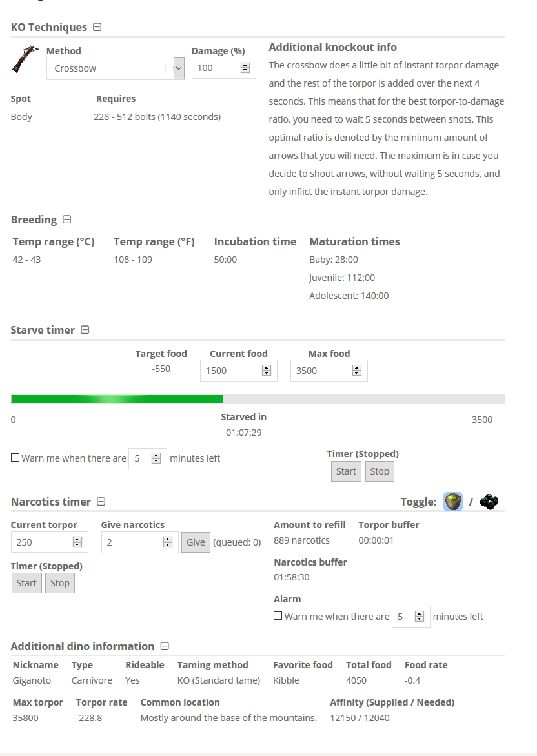The image size is (537, 756).
Task: Enable the starve timer warning checkbox
Action: coord(15,458)
